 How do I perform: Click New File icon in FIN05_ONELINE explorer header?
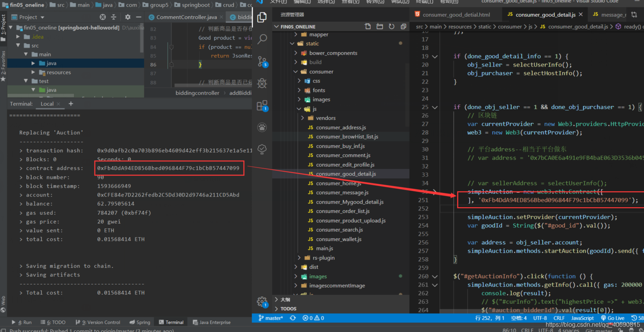(368, 26)
